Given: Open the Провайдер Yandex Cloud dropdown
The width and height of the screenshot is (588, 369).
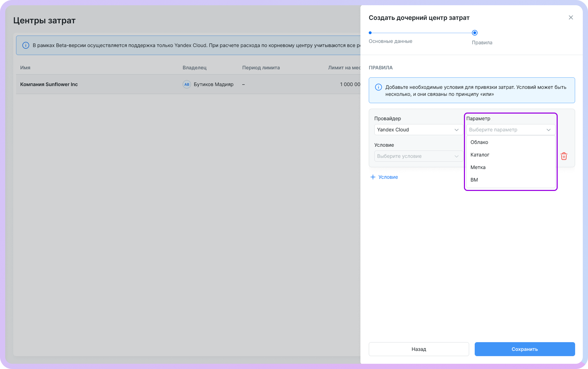Looking at the screenshot, I should 418,130.
